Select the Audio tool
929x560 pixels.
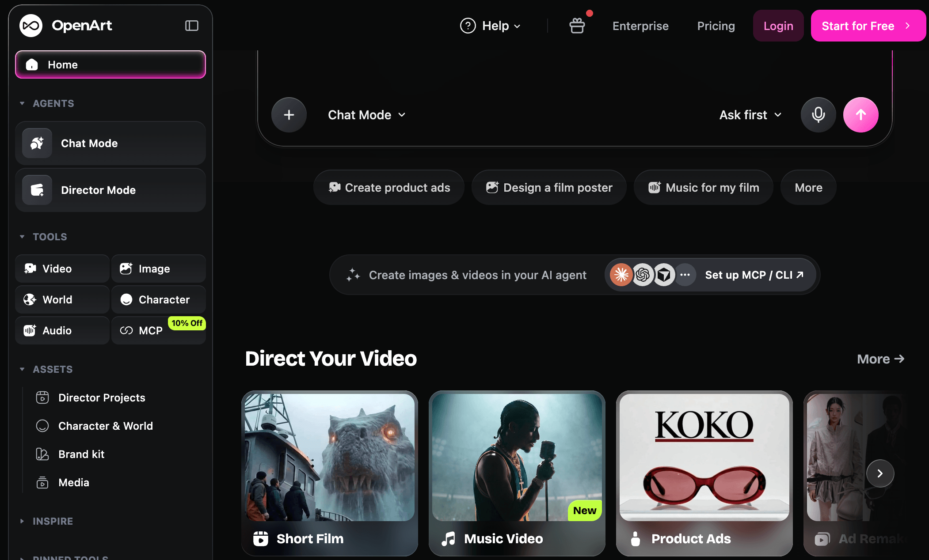point(62,330)
